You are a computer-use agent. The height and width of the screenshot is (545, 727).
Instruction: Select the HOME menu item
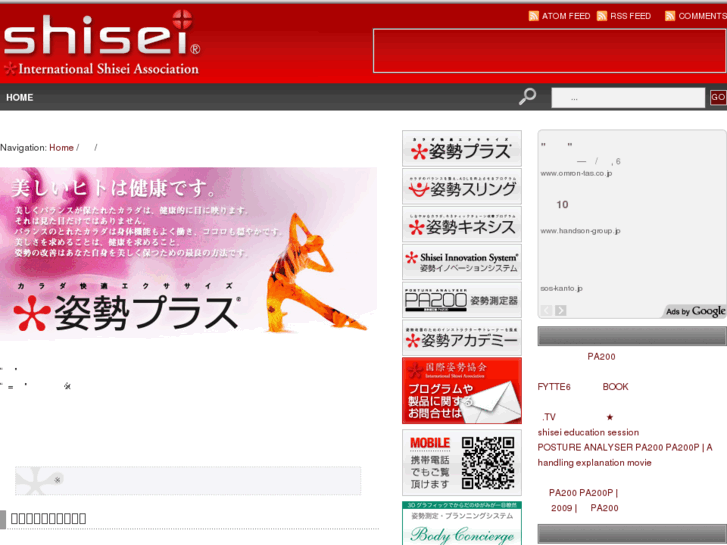coord(19,97)
